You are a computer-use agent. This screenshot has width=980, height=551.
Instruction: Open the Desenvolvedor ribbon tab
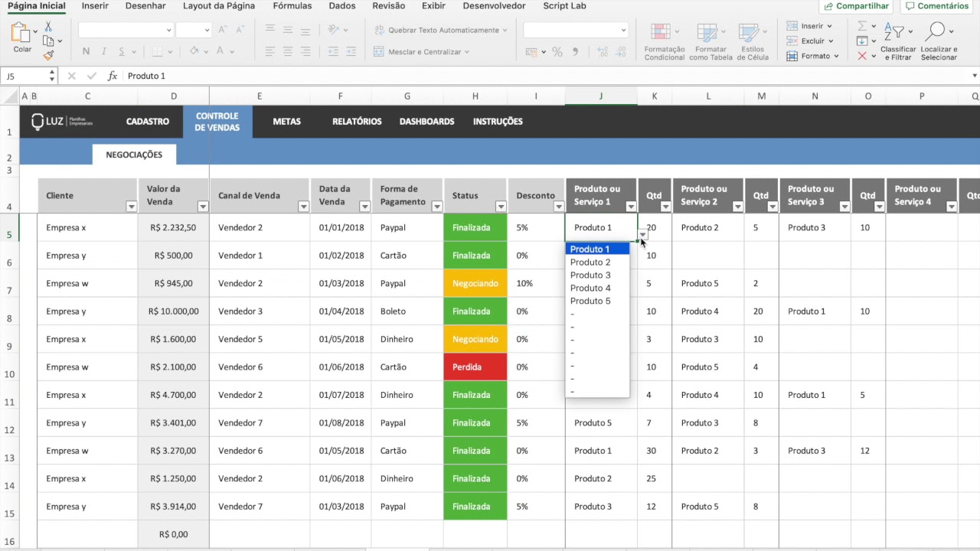494,6
